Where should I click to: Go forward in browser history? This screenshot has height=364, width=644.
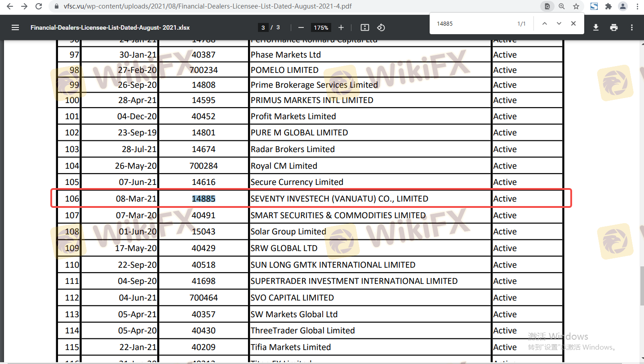[24, 6]
